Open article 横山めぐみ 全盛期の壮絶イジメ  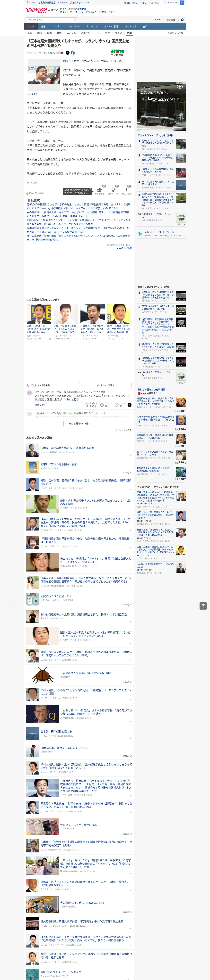pos(95,560)
